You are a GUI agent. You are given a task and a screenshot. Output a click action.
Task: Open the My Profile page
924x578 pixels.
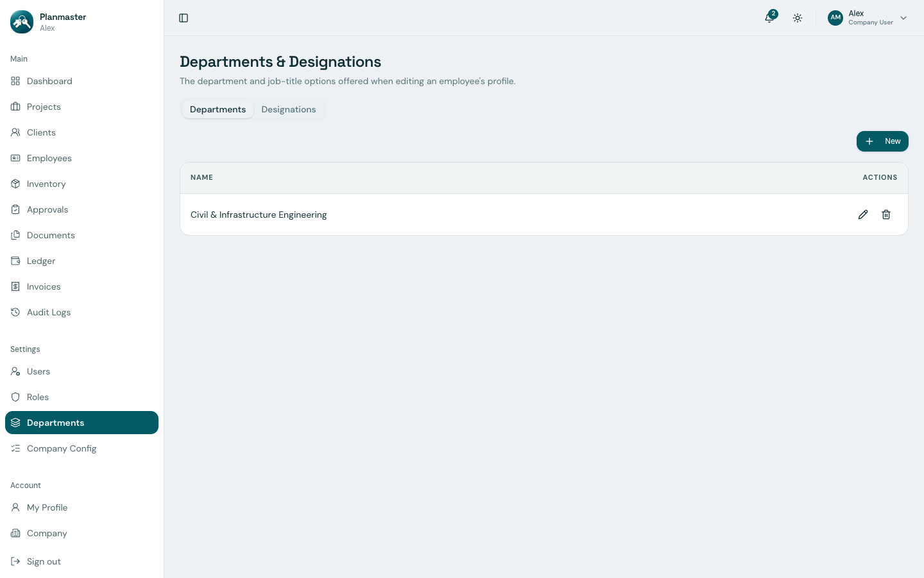(81, 507)
